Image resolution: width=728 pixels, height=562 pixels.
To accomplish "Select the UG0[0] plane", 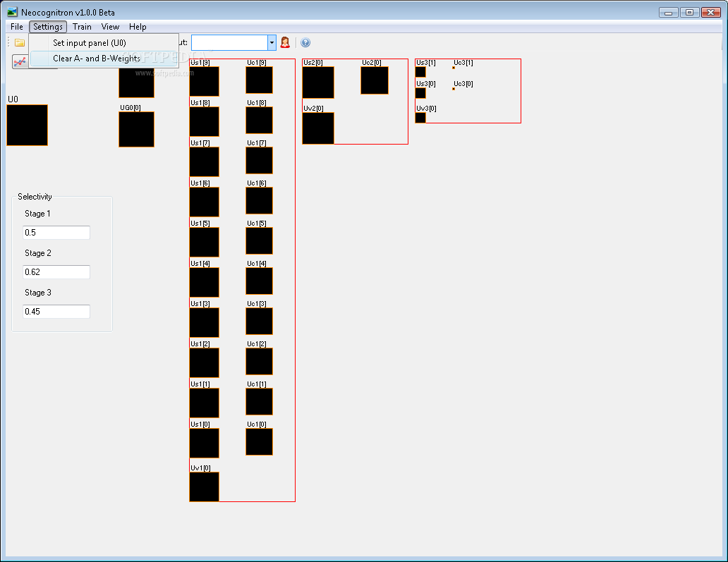I will (137, 130).
